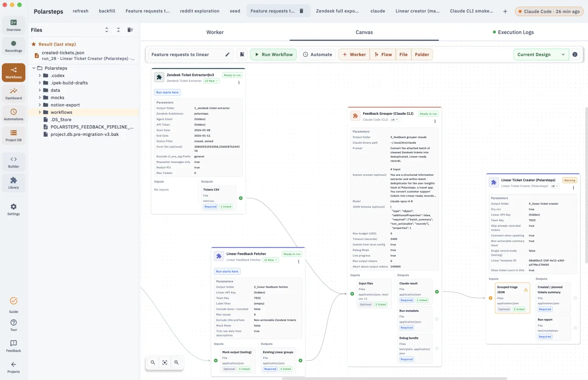588x380 pixels.
Task: Click the Tickets CSV output connector dot
Action: click(x=241, y=198)
